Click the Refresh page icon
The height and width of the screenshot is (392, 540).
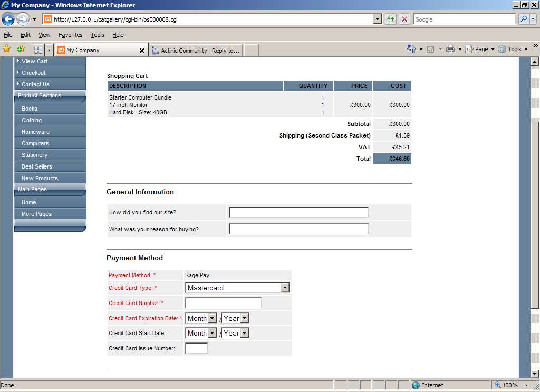(390, 19)
